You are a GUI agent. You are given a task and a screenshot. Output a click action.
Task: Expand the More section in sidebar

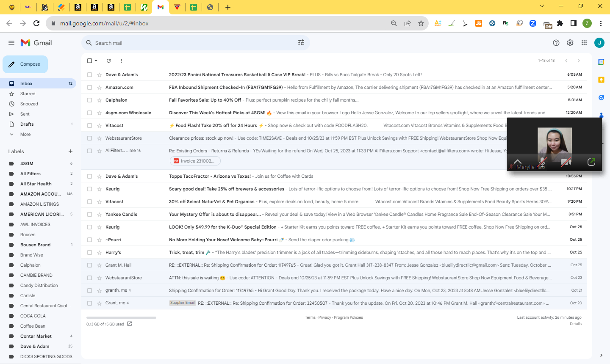[x=25, y=134]
